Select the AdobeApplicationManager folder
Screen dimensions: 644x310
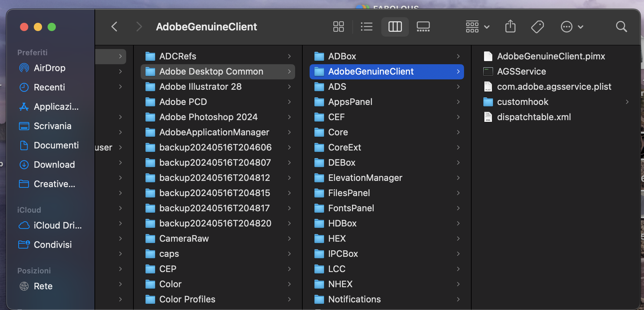[218, 132]
